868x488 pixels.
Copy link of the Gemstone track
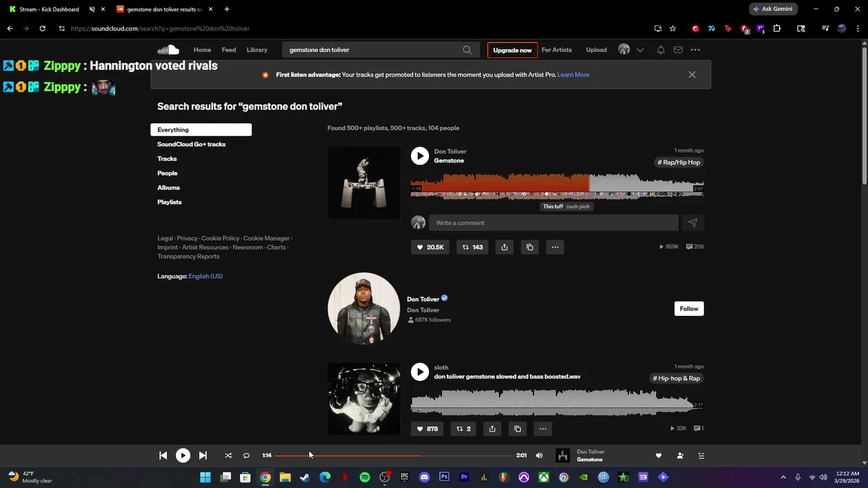(x=530, y=247)
